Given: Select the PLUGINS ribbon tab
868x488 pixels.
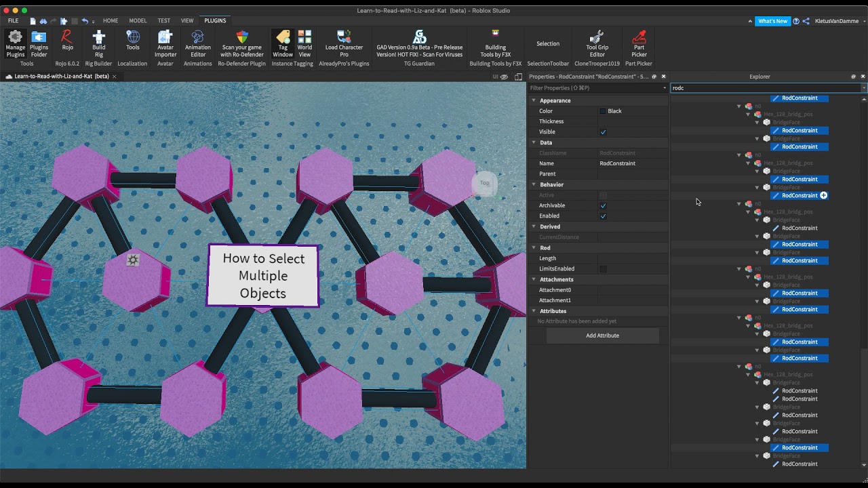Looking at the screenshot, I should tap(215, 21).
